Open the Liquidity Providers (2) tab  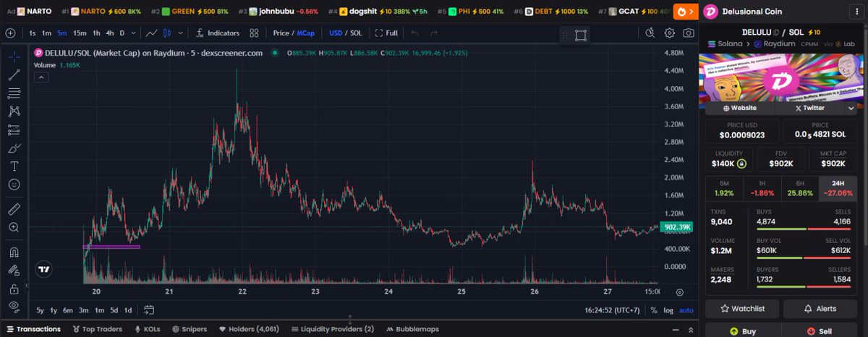[x=332, y=329]
